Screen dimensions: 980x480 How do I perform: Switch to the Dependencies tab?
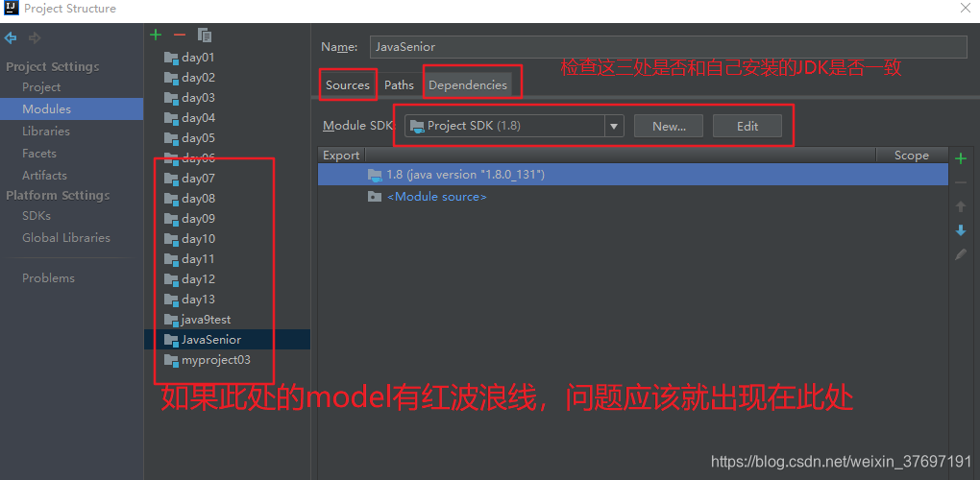click(468, 84)
